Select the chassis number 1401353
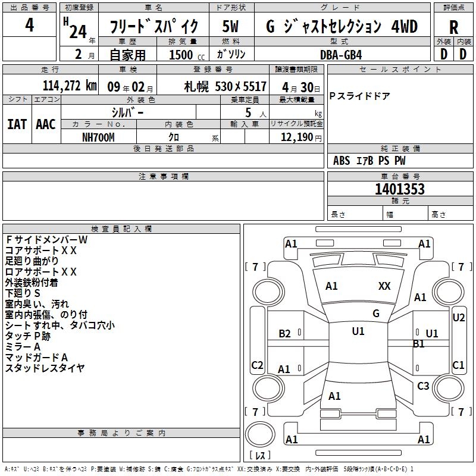Image resolution: width=476 pixels, height=476 pixels. pyautogui.click(x=400, y=190)
